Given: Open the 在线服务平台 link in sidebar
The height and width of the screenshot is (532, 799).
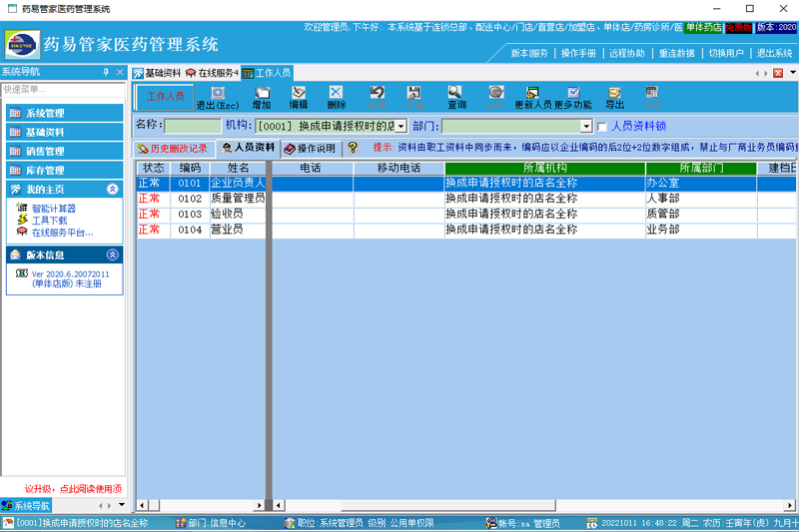Looking at the screenshot, I should tap(62, 233).
